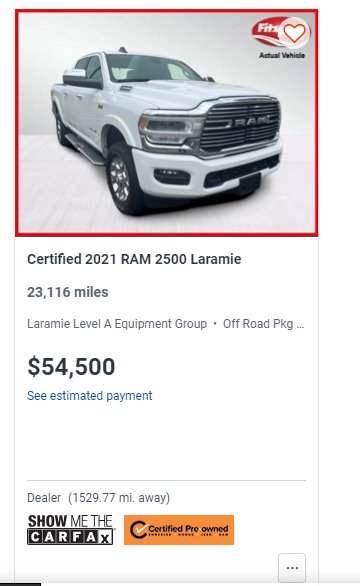Click the $54,500 price
The width and height of the screenshot is (360, 586).
(71, 367)
